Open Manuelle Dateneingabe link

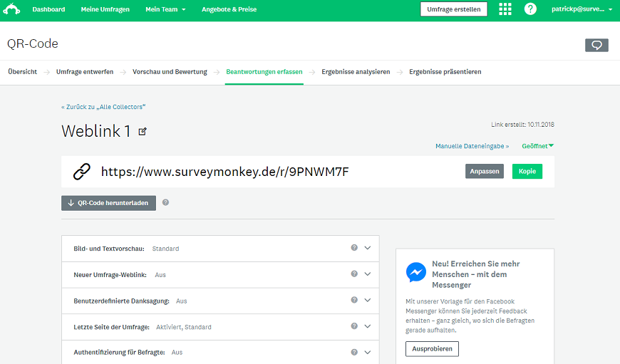472,146
